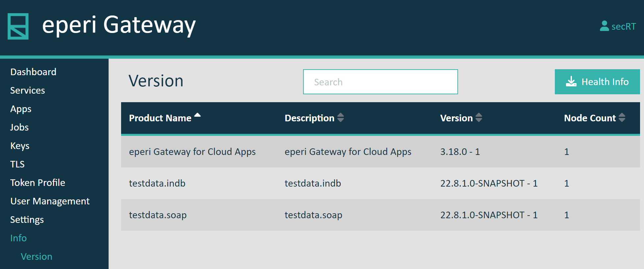This screenshot has width=644, height=269.
Task: Go to Services in the sidebar
Action: 28,90
